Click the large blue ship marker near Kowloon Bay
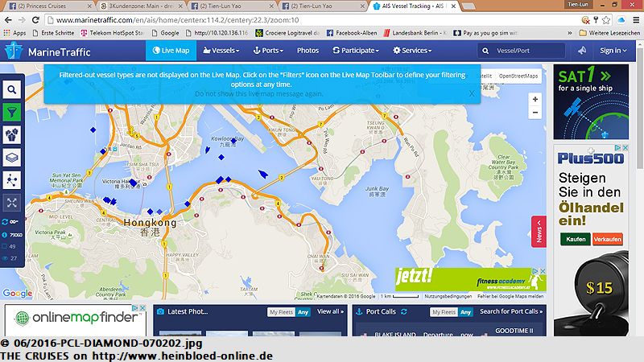 click(x=263, y=174)
